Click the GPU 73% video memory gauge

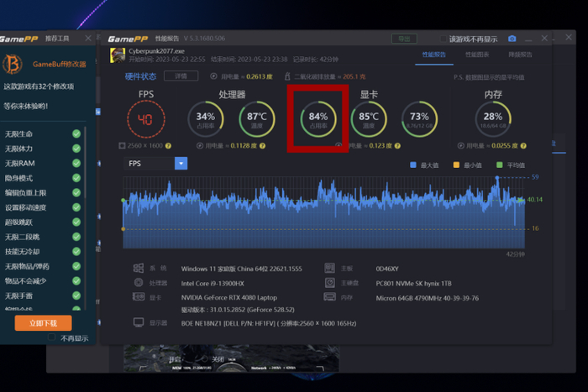(419, 119)
